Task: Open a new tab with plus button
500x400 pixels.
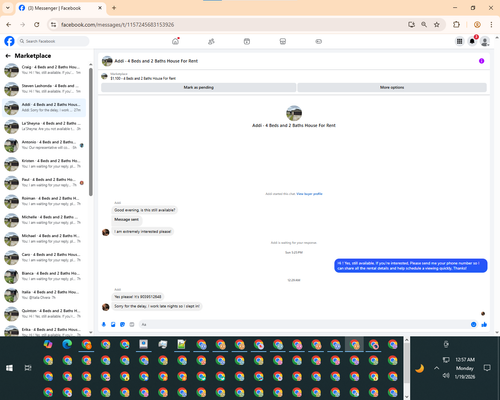Action: tap(114, 8)
